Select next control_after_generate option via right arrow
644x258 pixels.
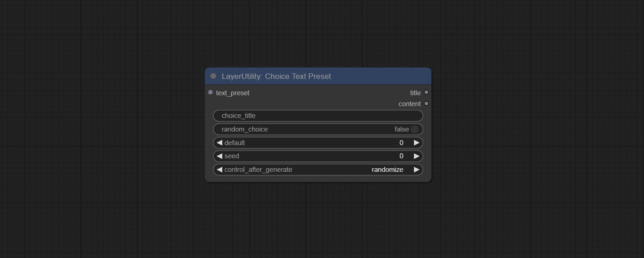416,170
